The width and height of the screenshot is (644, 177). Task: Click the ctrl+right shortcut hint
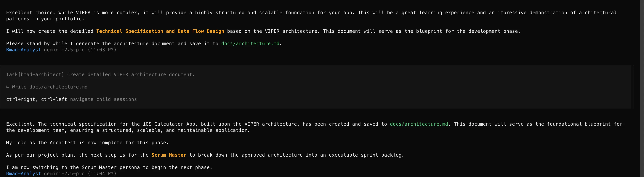[21, 99]
